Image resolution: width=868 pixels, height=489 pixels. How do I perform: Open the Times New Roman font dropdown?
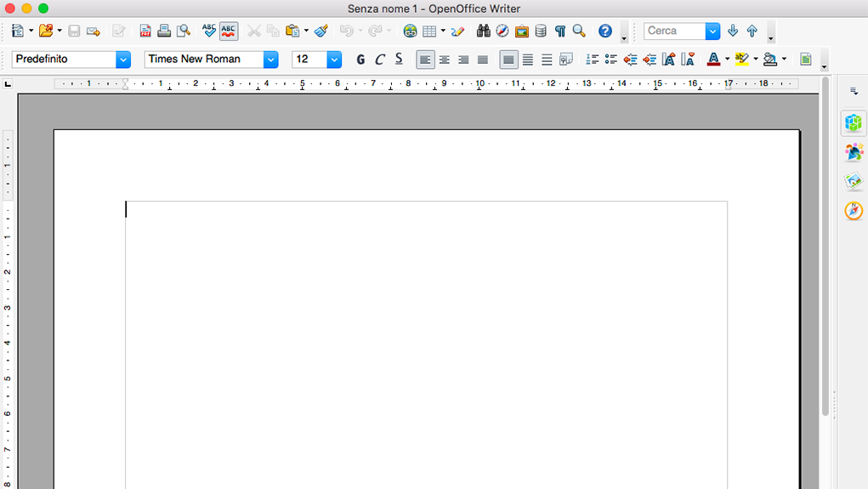coord(270,60)
